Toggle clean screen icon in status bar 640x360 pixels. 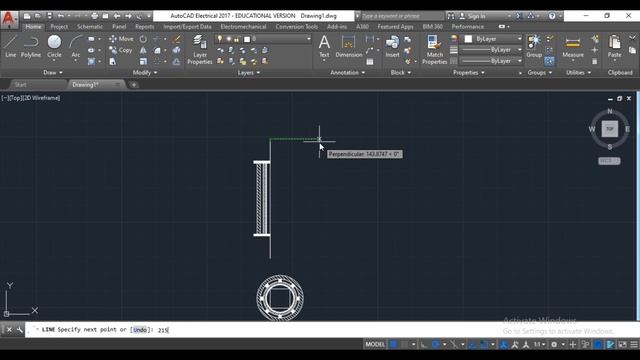coord(622,344)
